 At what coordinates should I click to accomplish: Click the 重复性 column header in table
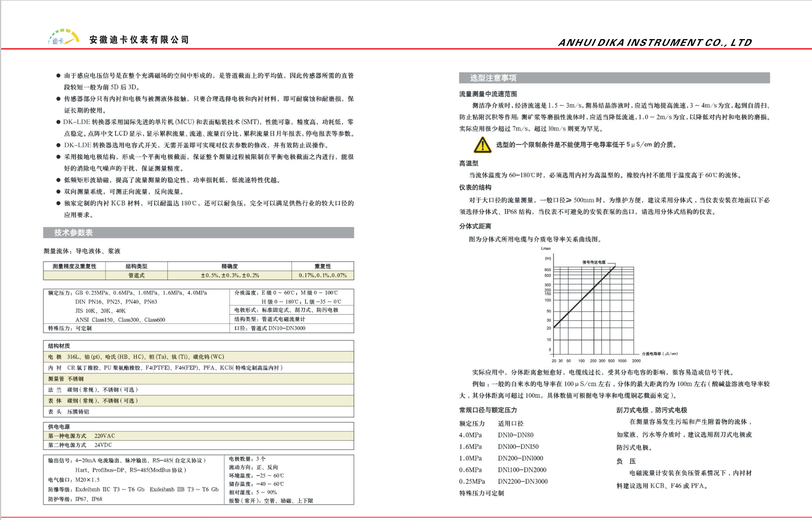pos(322,266)
